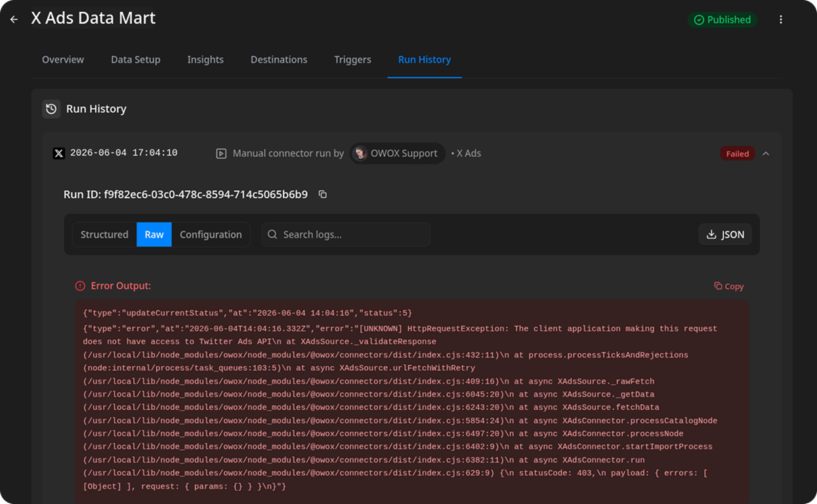Viewport: 817px width, 504px height.
Task: Download logs as JSON
Action: [x=725, y=234]
